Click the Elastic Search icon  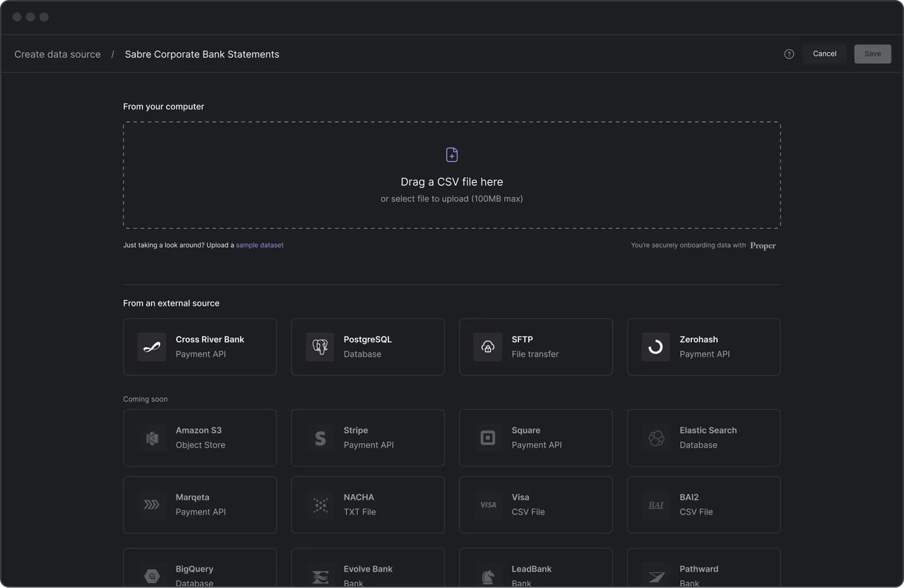pos(656,438)
